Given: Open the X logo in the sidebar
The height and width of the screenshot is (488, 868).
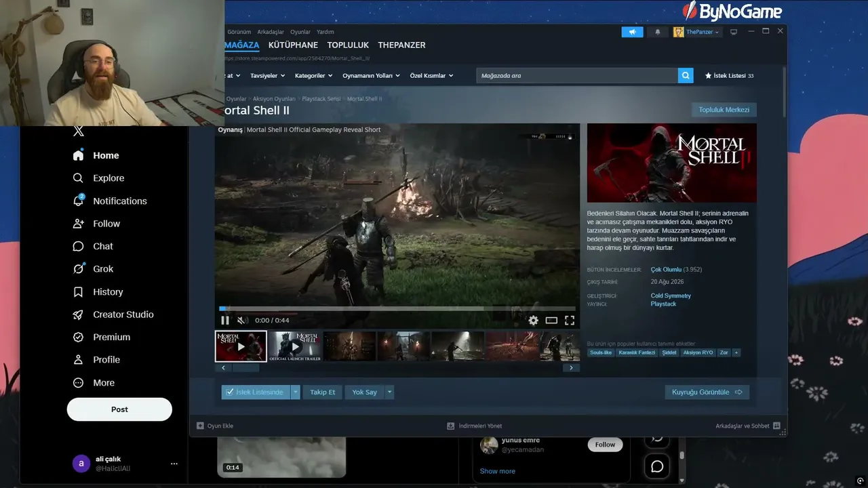Looking at the screenshot, I should pyautogui.click(x=79, y=131).
